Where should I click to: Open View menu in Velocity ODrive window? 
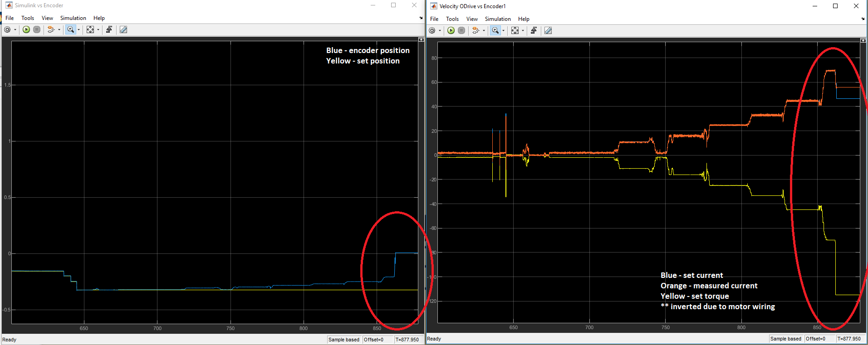(472, 19)
